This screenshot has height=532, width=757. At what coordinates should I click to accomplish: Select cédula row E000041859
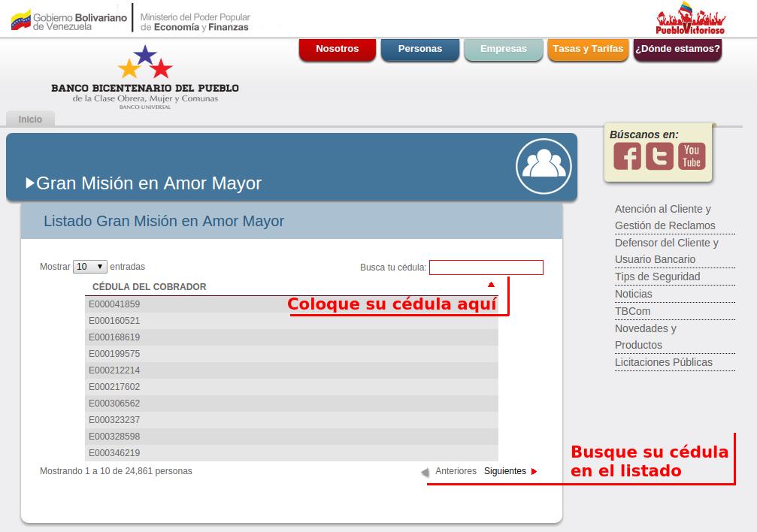click(x=292, y=304)
